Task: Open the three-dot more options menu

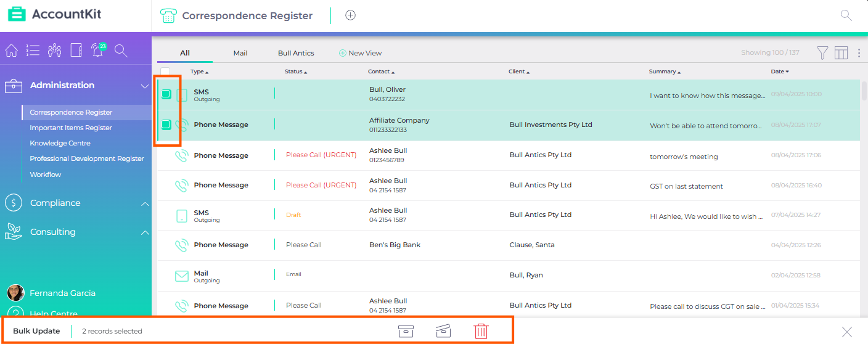Action: point(859,53)
